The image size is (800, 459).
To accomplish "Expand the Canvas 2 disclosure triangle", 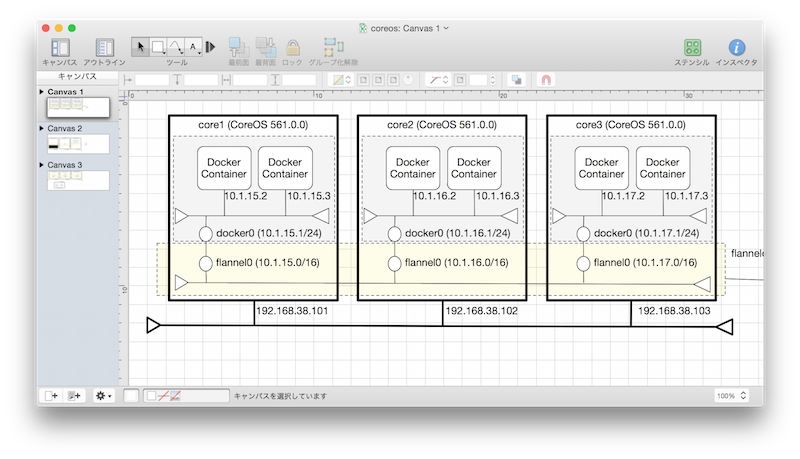I will (x=42, y=128).
